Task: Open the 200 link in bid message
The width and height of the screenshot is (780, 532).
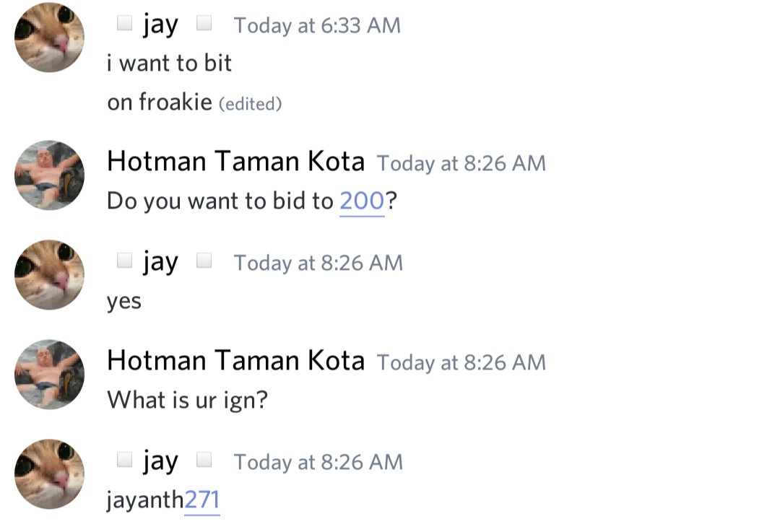Action: coord(362,201)
